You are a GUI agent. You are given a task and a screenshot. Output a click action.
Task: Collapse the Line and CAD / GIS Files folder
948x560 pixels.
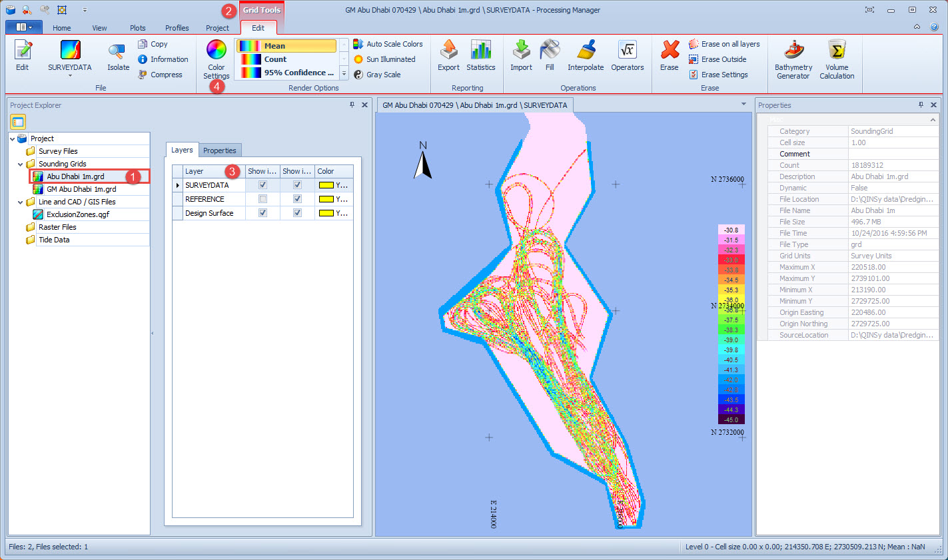coord(21,202)
